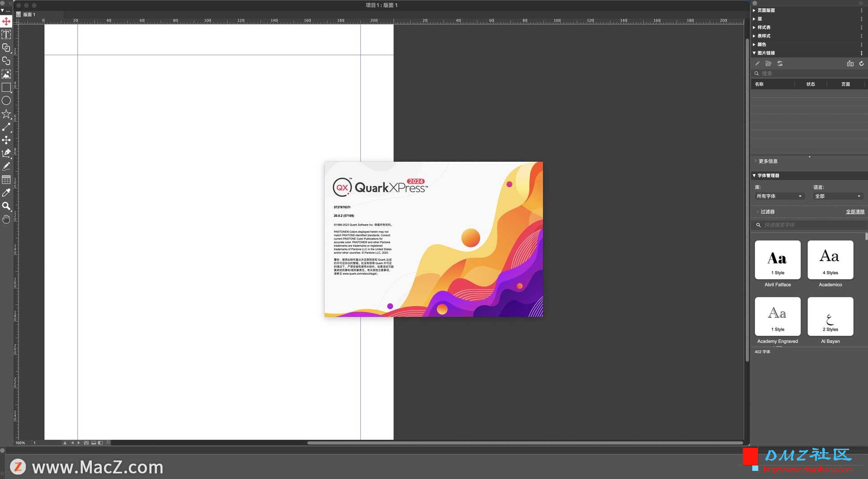The width and height of the screenshot is (868, 479).
Task: Select the Academico font thumbnail
Action: coord(830,260)
